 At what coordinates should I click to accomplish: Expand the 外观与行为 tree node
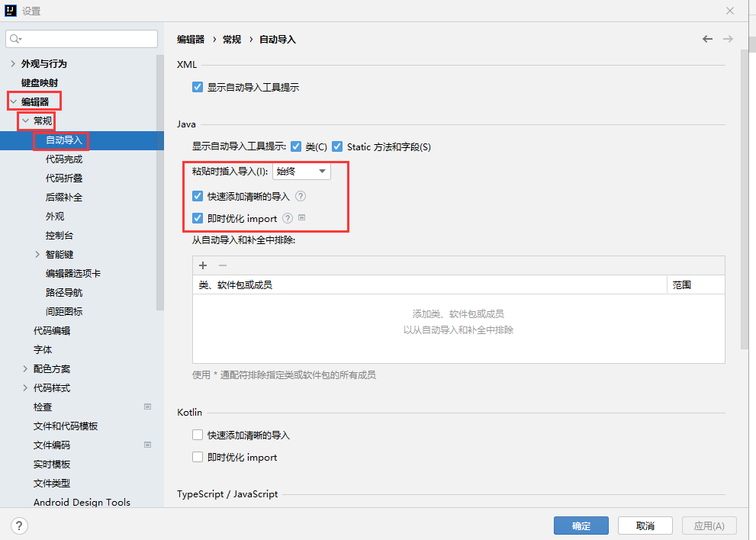point(13,64)
